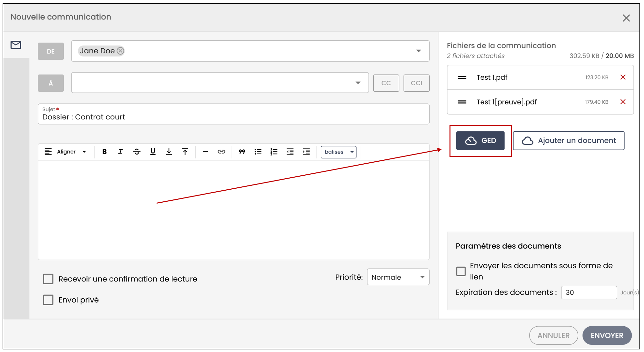Insert a hyperlink in message

[221, 152]
